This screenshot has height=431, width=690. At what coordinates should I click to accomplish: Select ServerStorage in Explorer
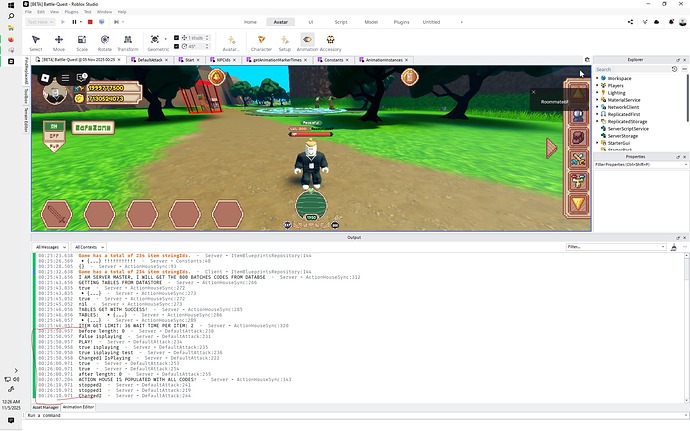[x=623, y=136]
